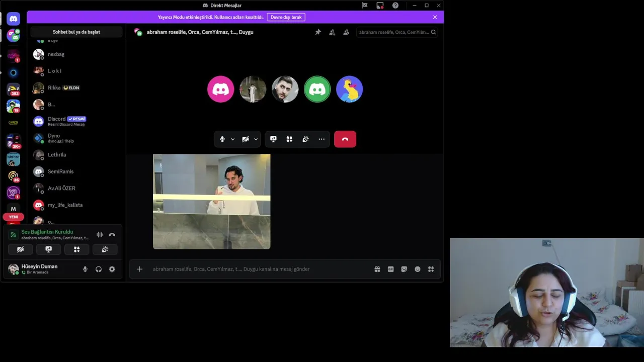Expand the camera options arrow
This screenshot has width=644, height=362.
(x=256, y=139)
